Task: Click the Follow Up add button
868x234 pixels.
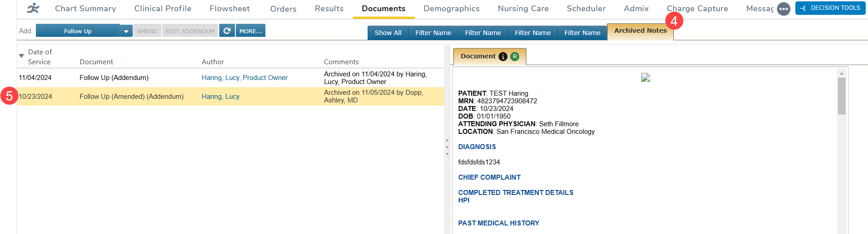Action: tap(78, 31)
